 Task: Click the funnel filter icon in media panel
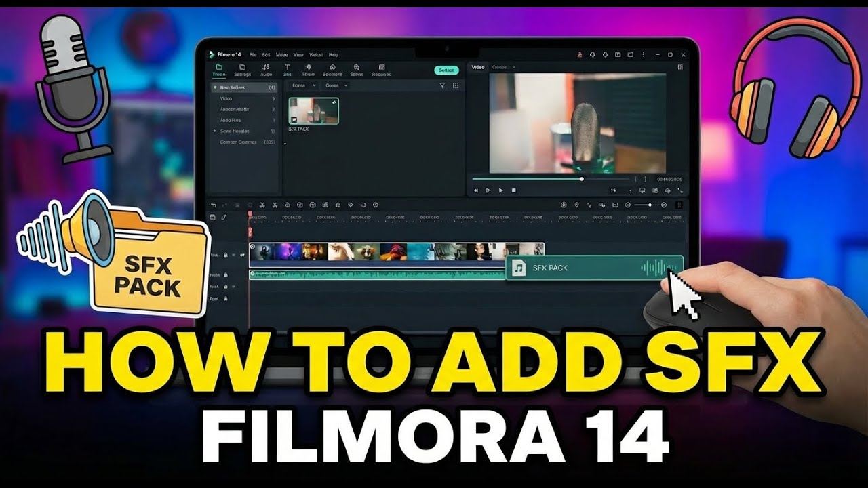442,85
